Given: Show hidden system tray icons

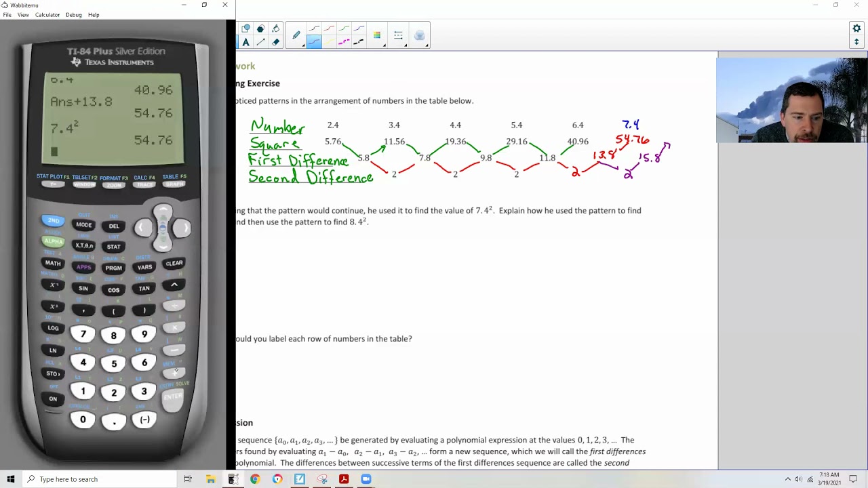Looking at the screenshot, I should pyautogui.click(x=787, y=479).
